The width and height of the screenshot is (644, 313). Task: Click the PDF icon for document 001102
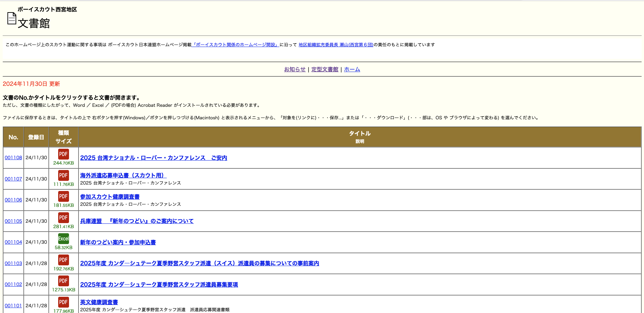point(64,281)
